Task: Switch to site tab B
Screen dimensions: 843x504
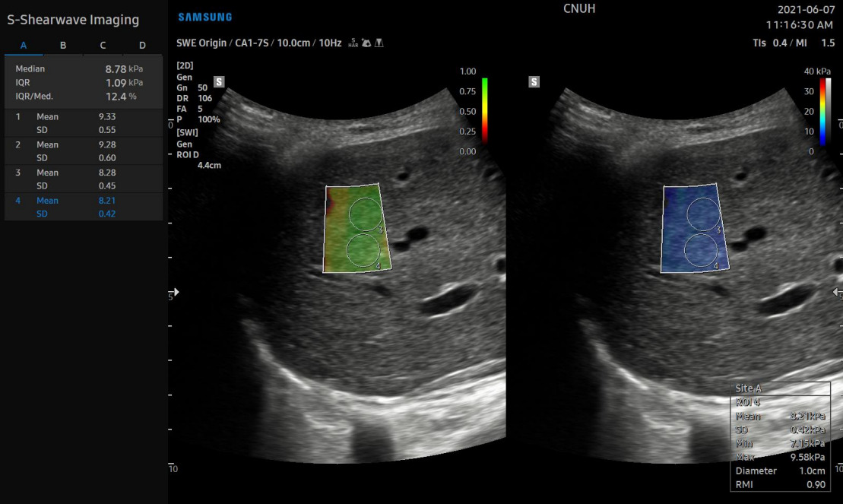Action: pos(63,46)
